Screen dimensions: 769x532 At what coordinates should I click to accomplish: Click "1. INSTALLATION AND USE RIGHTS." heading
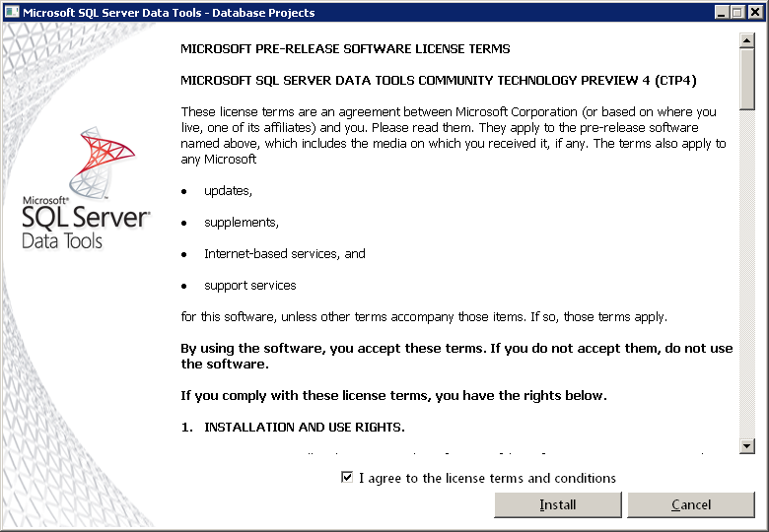(x=293, y=428)
